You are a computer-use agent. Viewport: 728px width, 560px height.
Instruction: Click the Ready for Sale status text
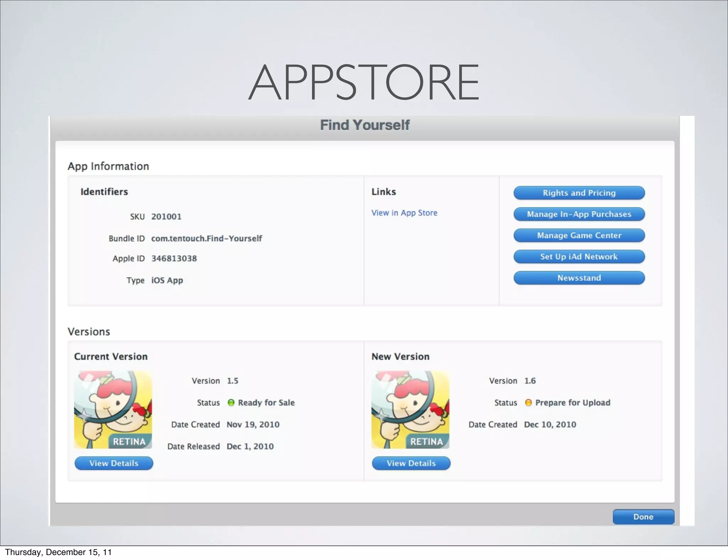266,403
